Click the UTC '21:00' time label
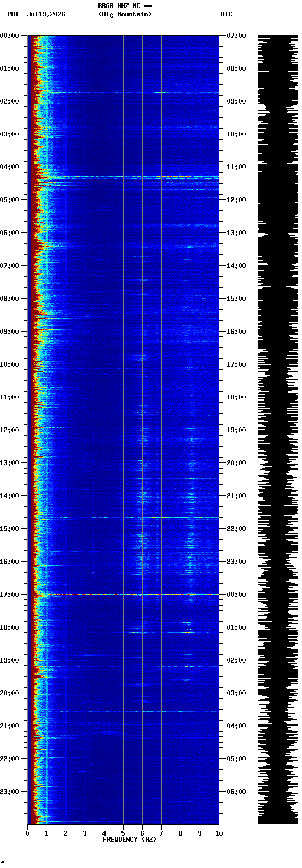This screenshot has height=868, width=302. pyautogui.click(x=236, y=496)
